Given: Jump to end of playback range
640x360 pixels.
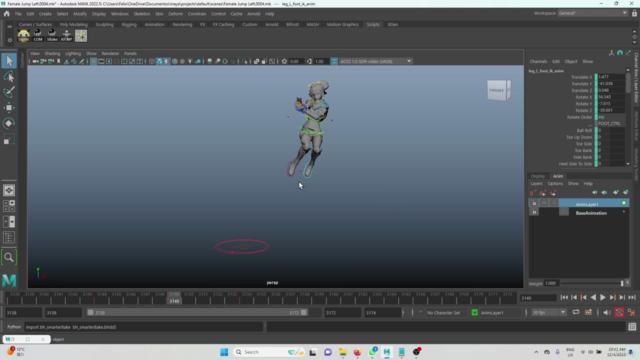Looking at the screenshot, I should 632,298.
